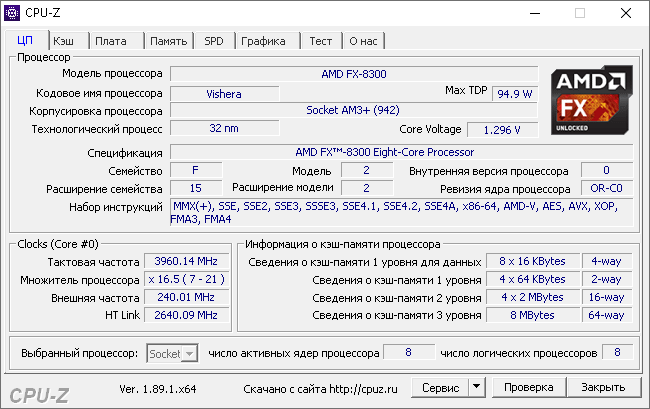
Task: Click the 16-way associativity value
Action: point(607,297)
